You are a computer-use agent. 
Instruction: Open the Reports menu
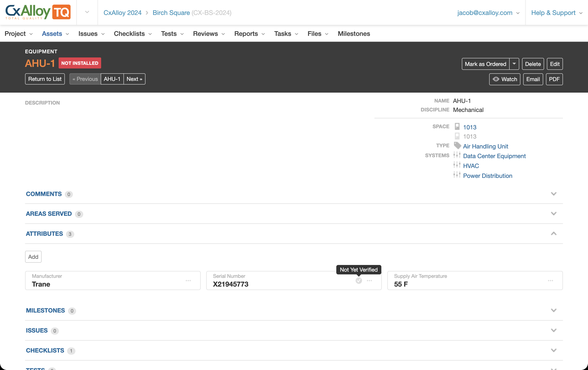coord(249,34)
